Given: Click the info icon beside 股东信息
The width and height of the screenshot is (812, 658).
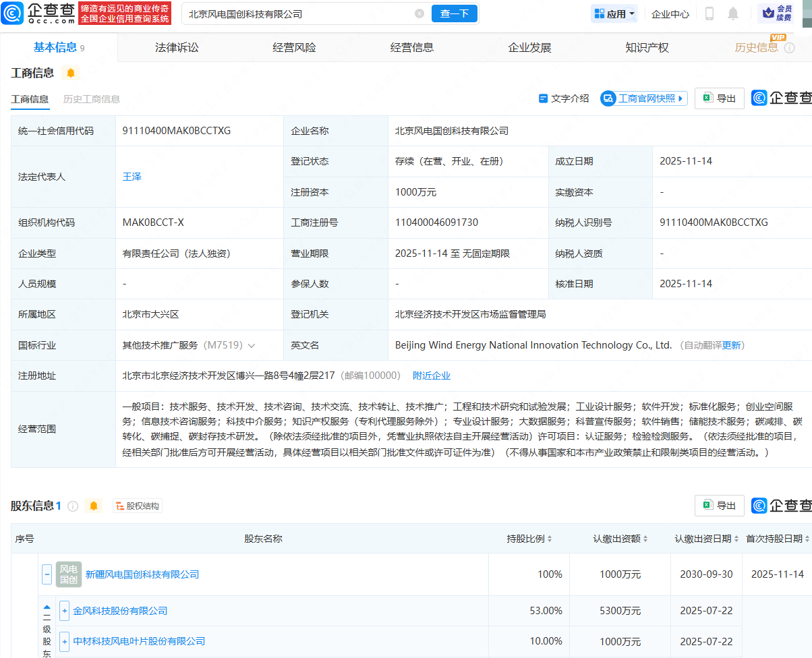Looking at the screenshot, I should pos(74,505).
